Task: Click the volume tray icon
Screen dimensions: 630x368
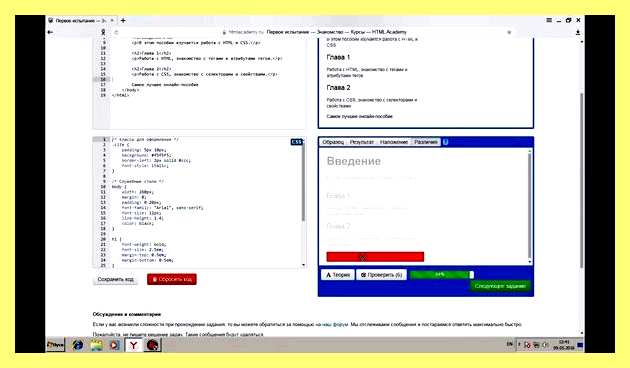Action: pos(545,345)
